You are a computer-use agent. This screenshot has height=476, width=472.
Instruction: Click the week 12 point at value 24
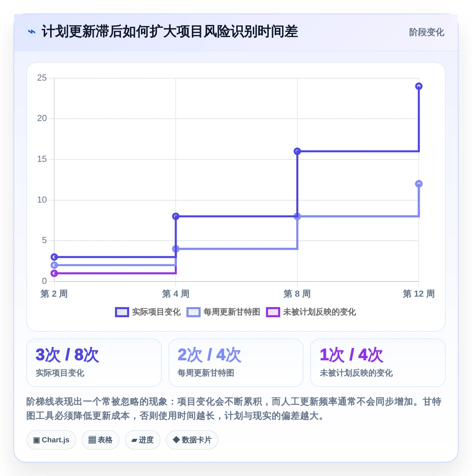[x=419, y=86]
